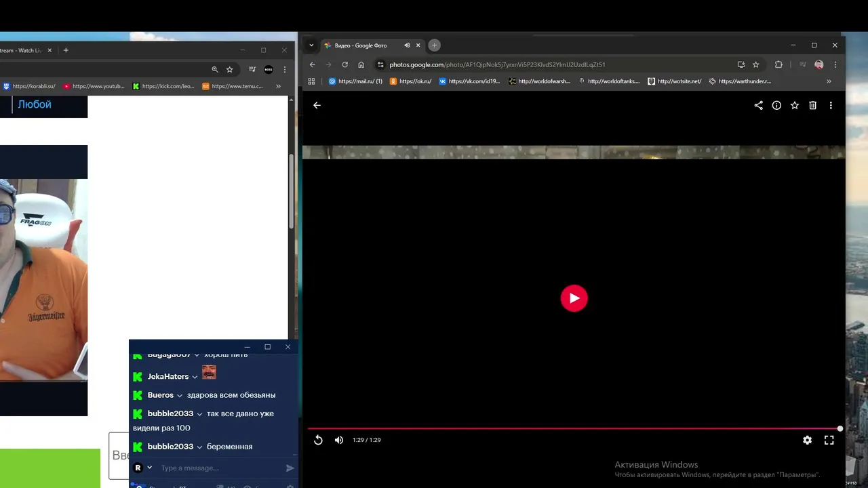Expand hidden bookmarks in stream window

(278, 86)
